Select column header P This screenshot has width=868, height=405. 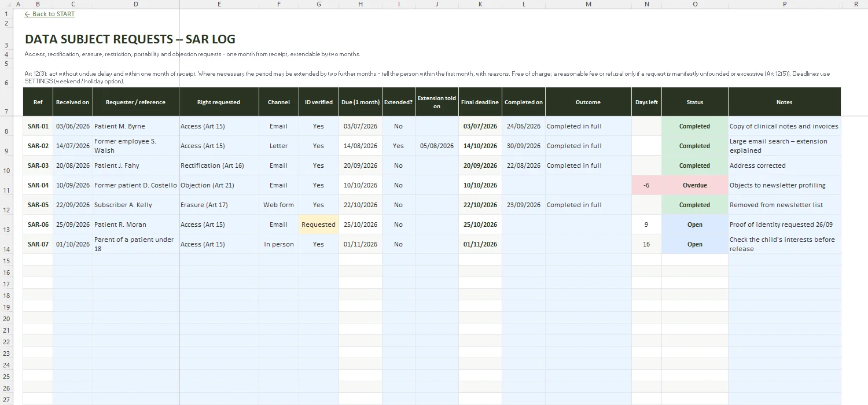pyautogui.click(x=784, y=4)
